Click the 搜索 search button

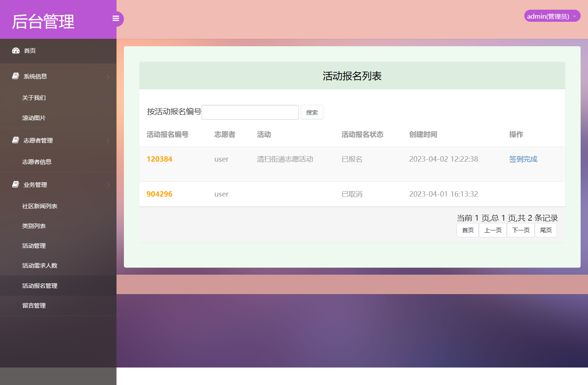(312, 112)
